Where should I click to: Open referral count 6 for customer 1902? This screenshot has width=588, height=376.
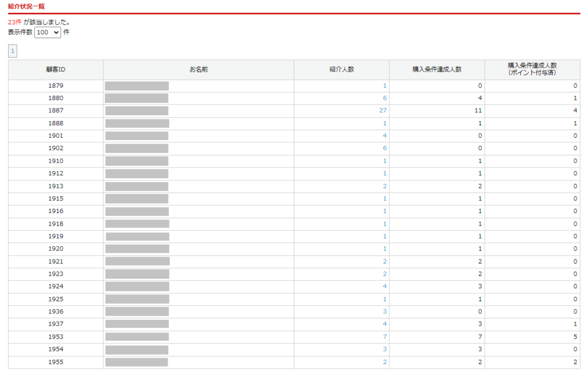pyautogui.click(x=384, y=149)
